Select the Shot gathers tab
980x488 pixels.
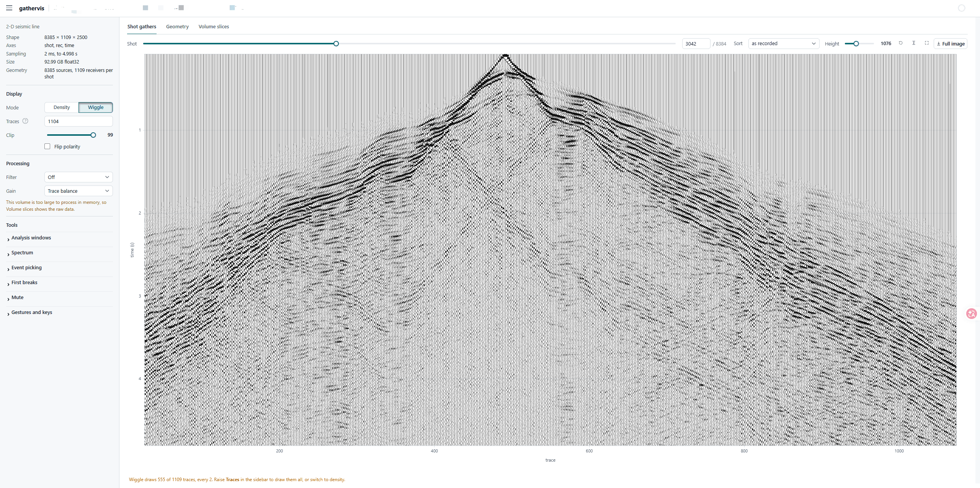pos(142,27)
